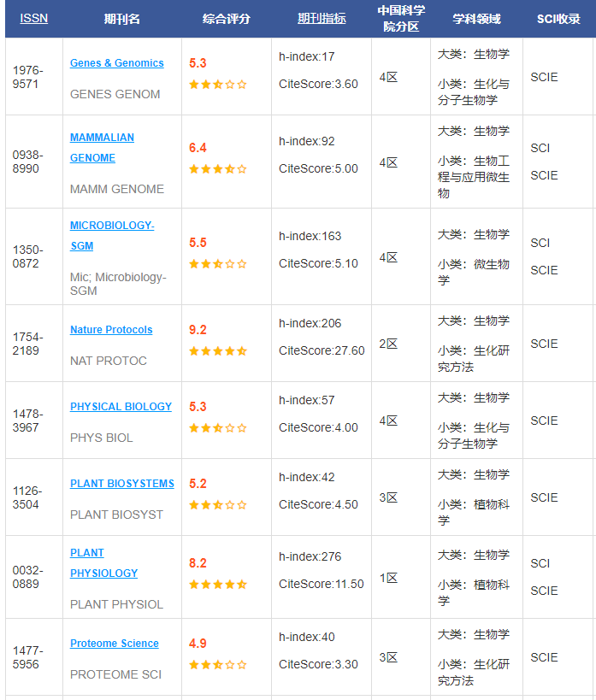Image resolution: width=596 pixels, height=700 pixels.
Task: Open the Proteome Science journal link
Action: click(x=114, y=644)
